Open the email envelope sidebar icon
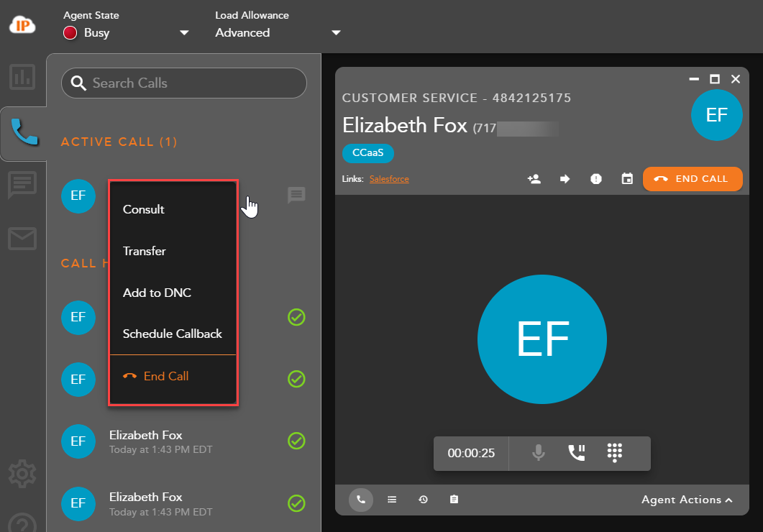Screen dimensions: 763x532 (22, 239)
